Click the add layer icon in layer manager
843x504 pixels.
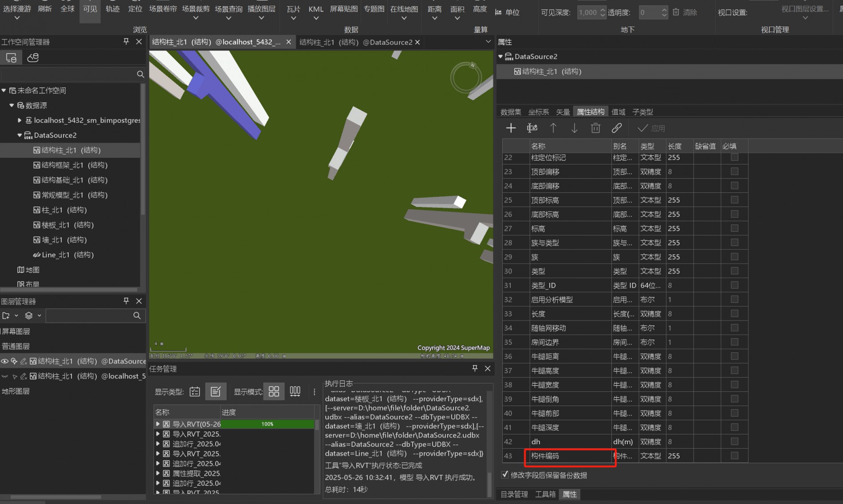click(6, 316)
